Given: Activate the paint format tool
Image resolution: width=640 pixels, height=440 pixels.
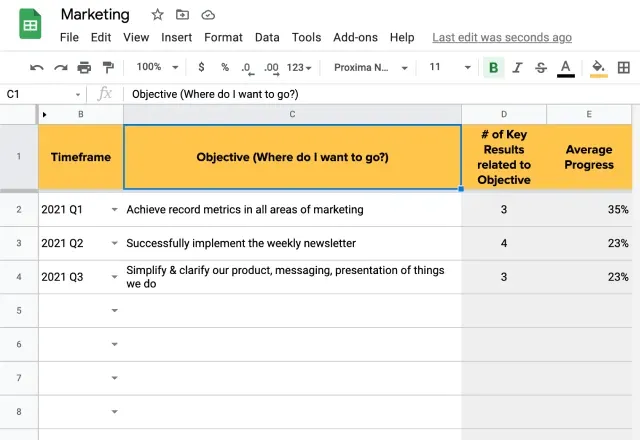Looking at the screenshot, I should [108, 67].
